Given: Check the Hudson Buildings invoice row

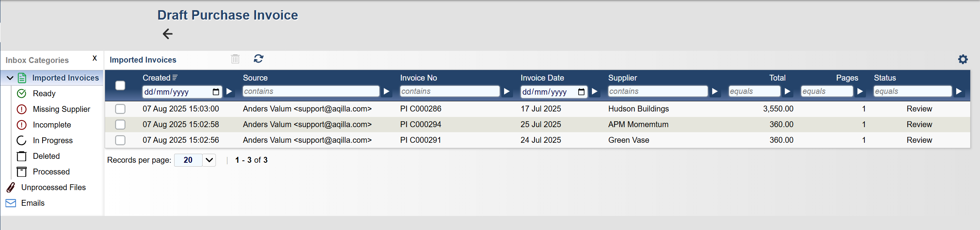Looking at the screenshot, I should tap(120, 109).
